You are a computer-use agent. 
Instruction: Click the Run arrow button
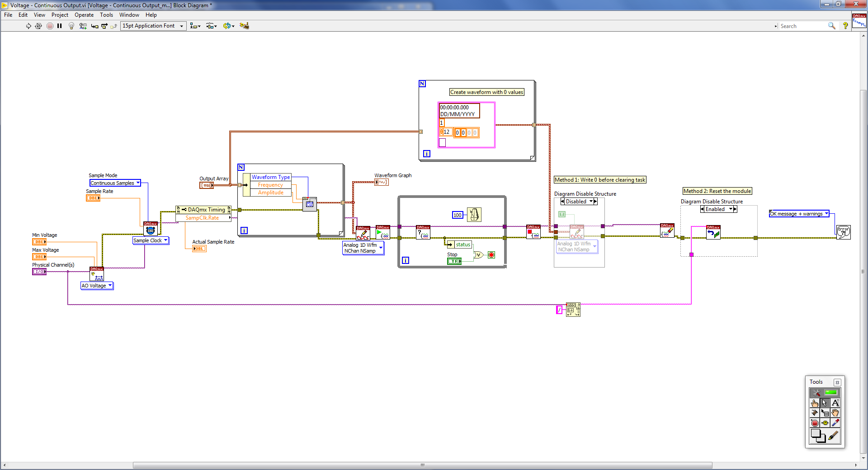[28, 26]
